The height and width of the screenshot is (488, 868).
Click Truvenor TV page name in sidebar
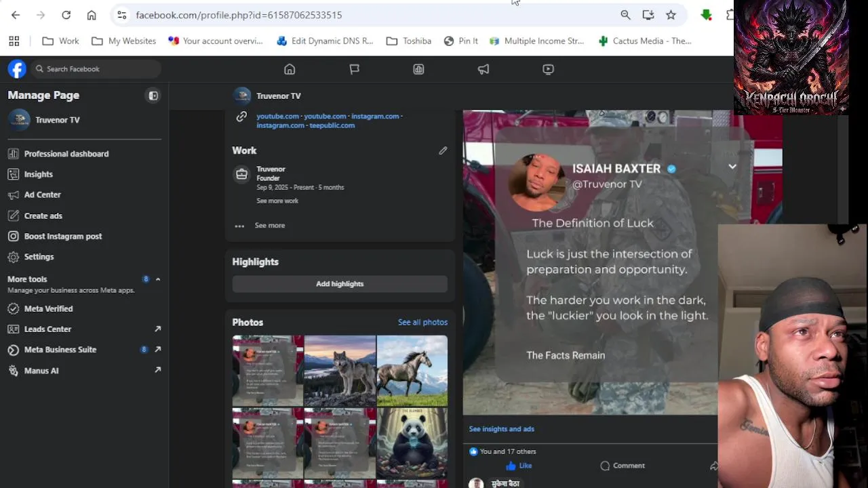[x=58, y=120]
